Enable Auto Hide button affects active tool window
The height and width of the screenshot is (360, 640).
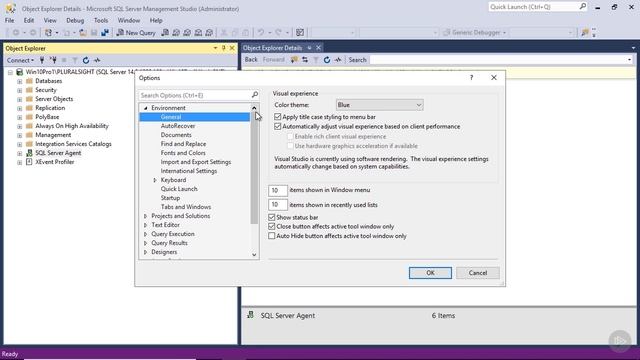(x=271, y=236)
